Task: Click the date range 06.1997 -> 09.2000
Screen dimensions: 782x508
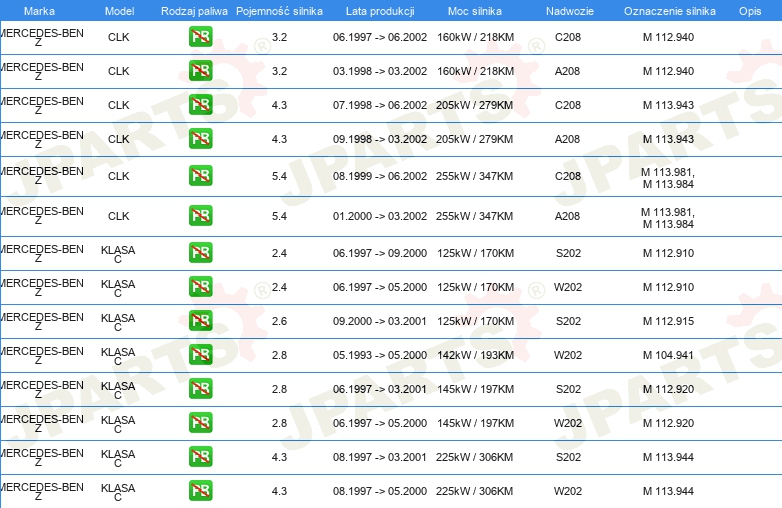Action: pyautogui.click(x=380, y=253)
